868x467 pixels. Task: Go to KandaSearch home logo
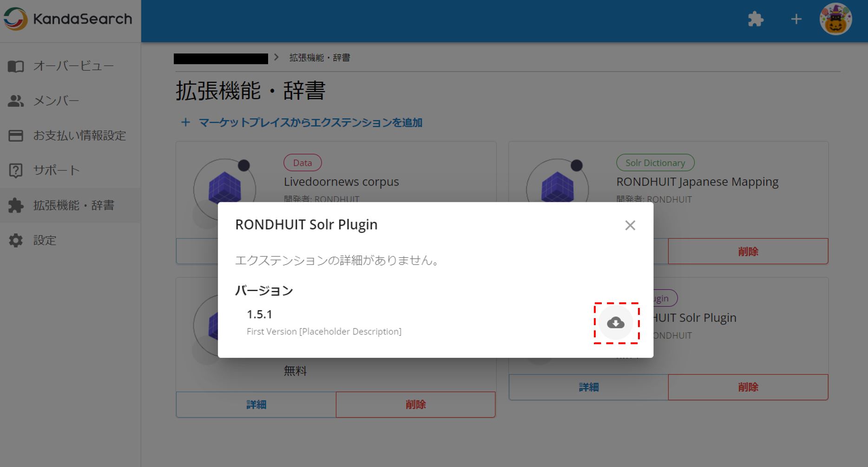68,19
